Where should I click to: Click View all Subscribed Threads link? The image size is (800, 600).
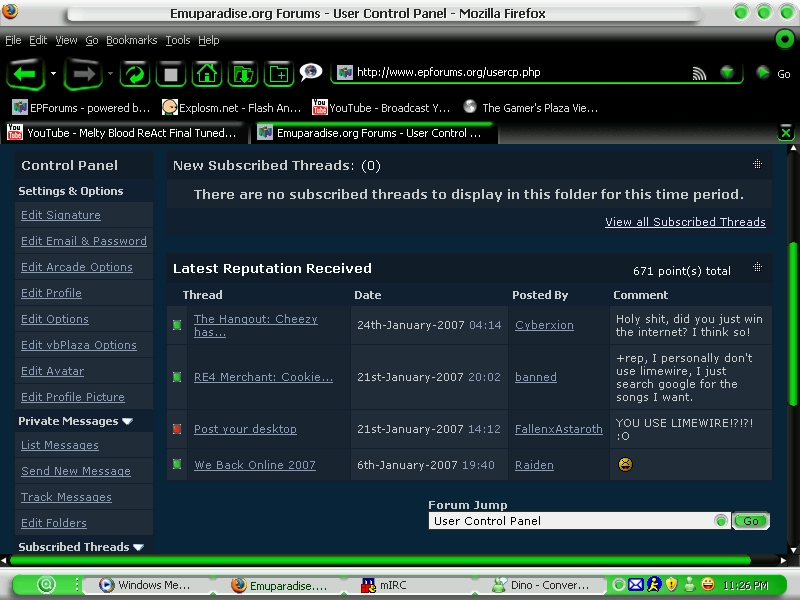[685, 222]
